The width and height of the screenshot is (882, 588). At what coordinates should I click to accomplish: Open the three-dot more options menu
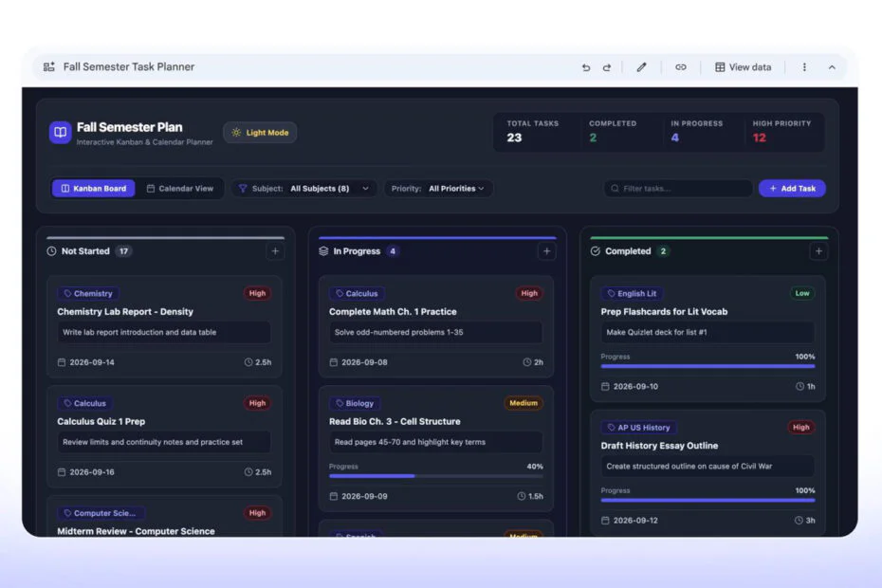pos(804,67)
